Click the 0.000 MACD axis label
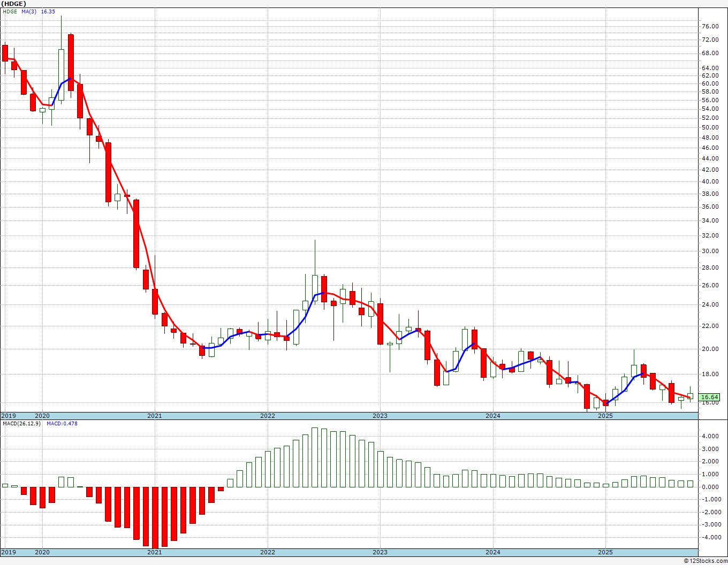 click(x=710, y=487)
